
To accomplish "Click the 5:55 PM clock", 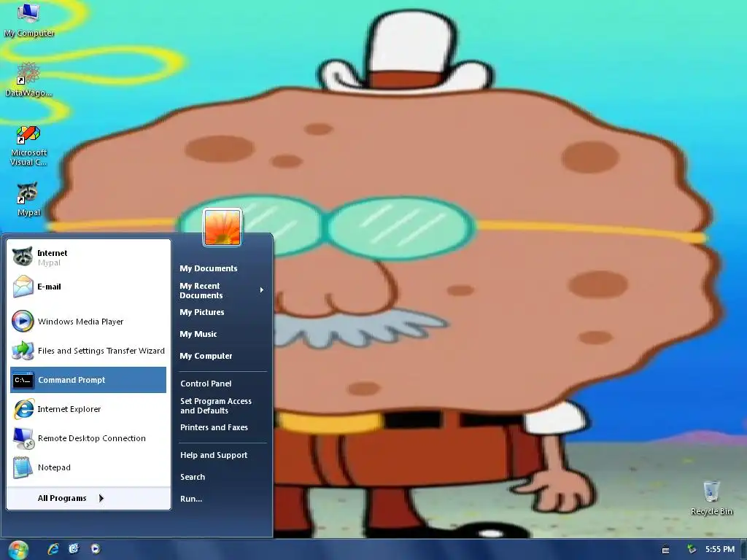I will [x=720, y=549].
